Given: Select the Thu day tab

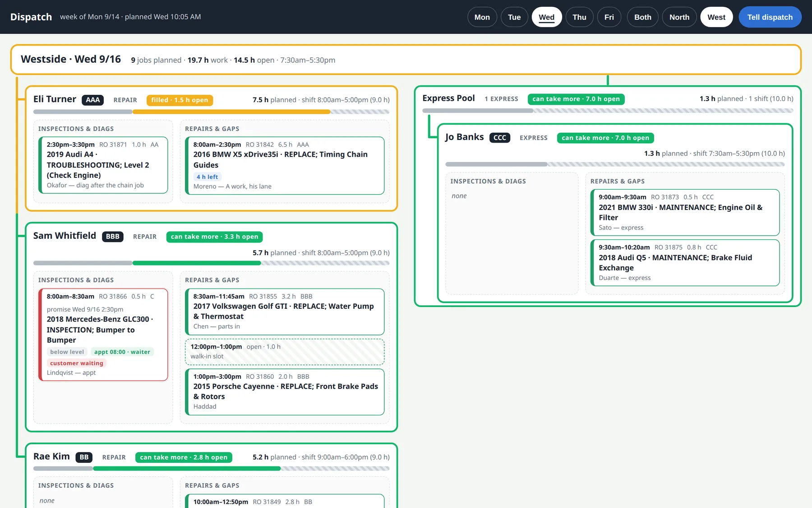Looking at the screenshot, I should click(579, 17).
